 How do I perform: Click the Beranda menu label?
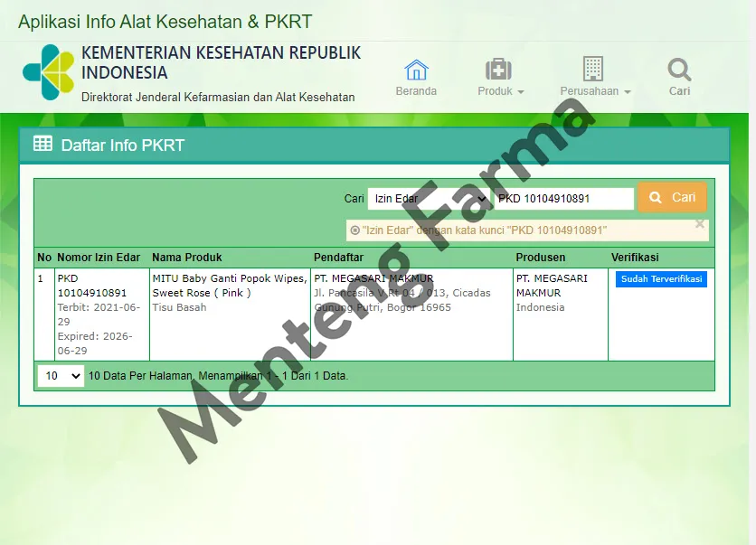pyautogui.click(x=416, y=91)
